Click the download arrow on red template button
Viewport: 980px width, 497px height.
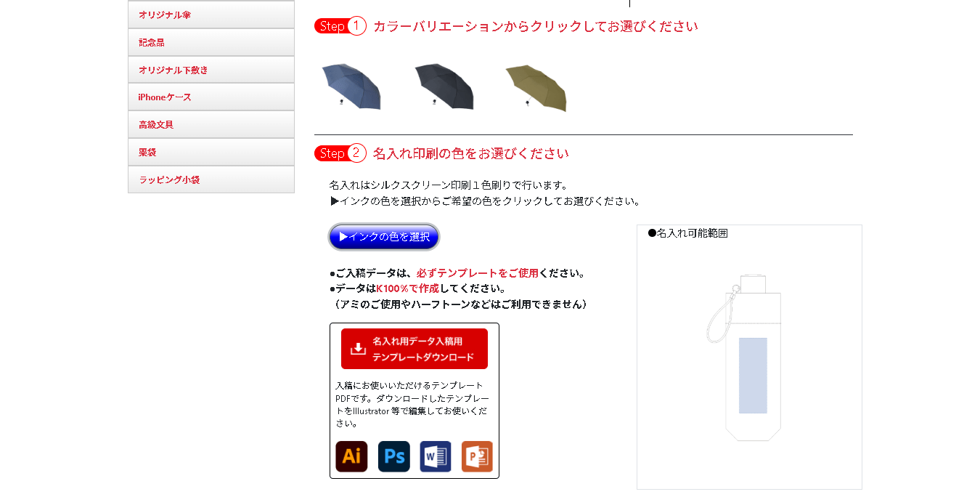click(358, 349)
